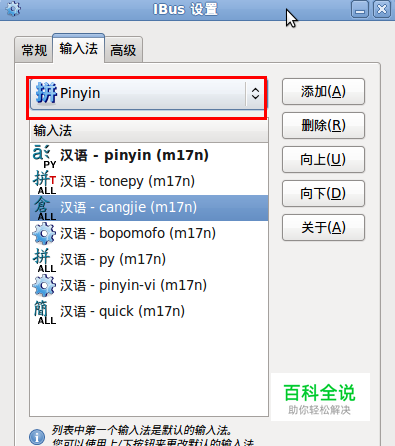Click the 向下(D) button
The image size is (395, 446).
click(323, 194)
